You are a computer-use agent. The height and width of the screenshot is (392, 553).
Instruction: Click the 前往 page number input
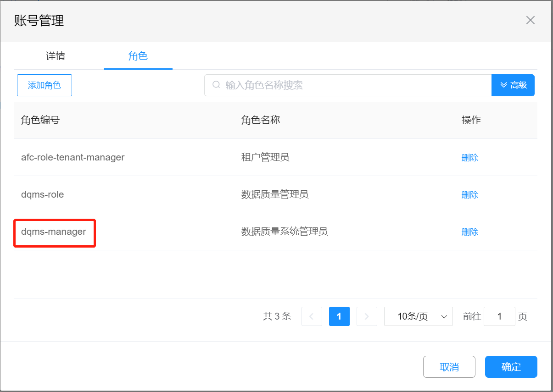499,316
